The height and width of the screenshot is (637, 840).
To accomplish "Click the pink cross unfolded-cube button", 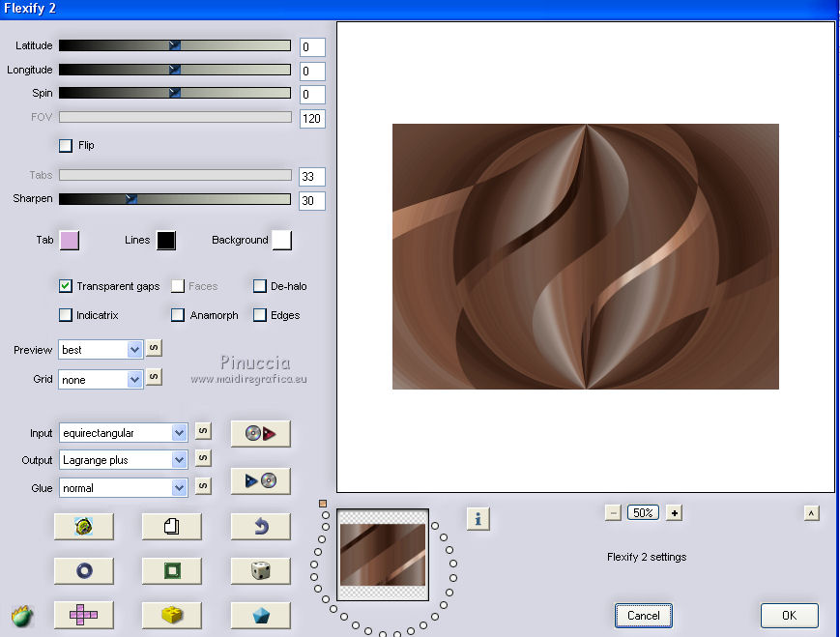I will tap(83, 615).
